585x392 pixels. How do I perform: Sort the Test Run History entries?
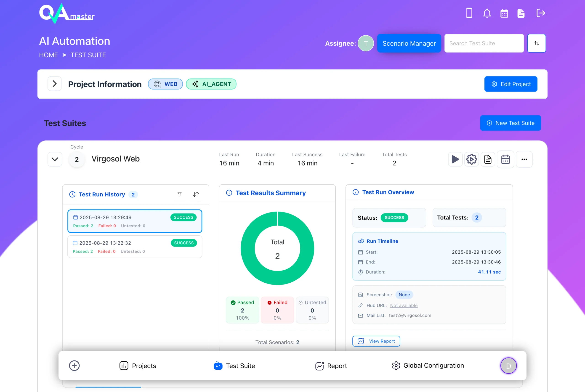click(196, 194)
